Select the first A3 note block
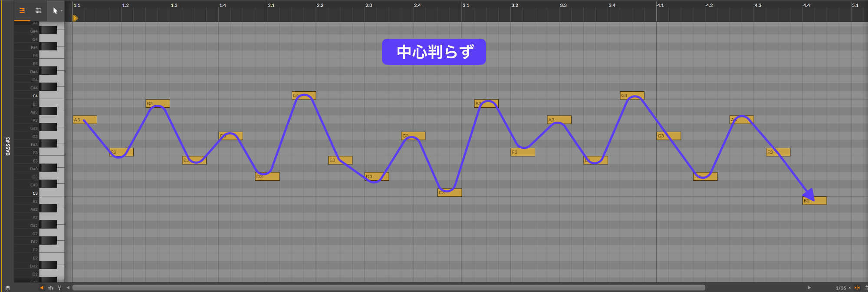The image size is (868, 292). (85, 120)
